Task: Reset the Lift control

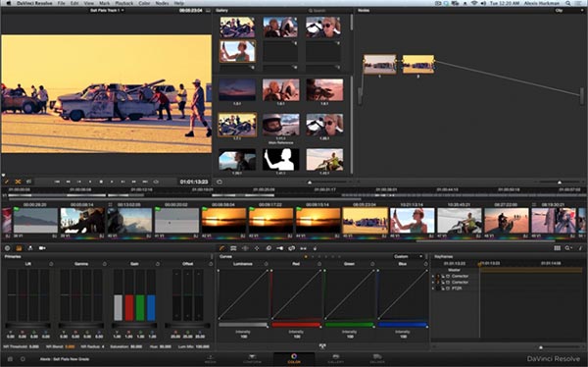Action: [51, 264]
